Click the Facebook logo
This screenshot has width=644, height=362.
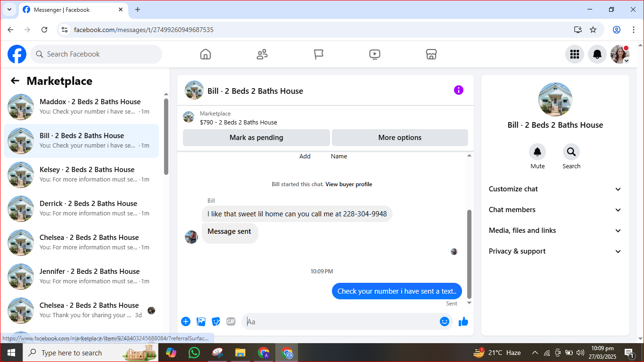[17, 54]
